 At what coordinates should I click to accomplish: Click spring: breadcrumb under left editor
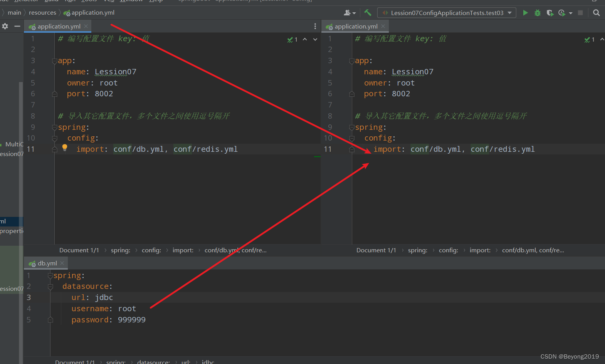(x=121, y=250)
